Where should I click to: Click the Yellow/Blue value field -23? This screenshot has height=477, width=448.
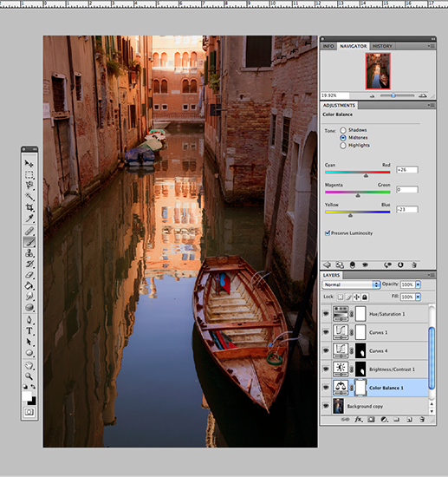[x=407, y=209]
